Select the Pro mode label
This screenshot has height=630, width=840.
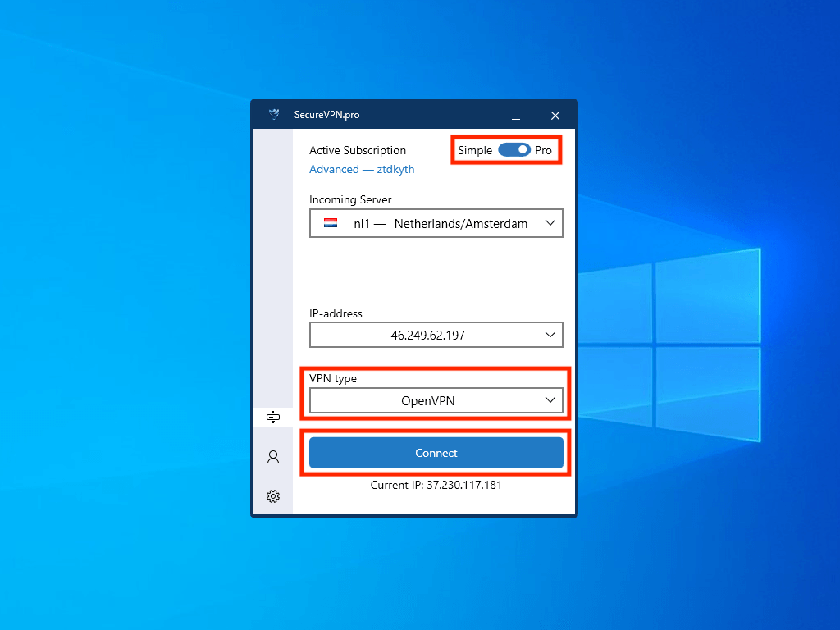click(543, 151)
